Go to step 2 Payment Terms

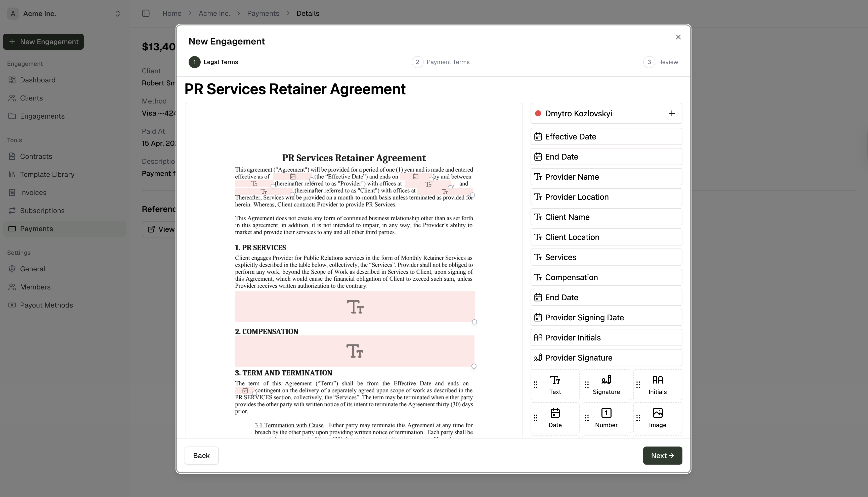(441, 62)
